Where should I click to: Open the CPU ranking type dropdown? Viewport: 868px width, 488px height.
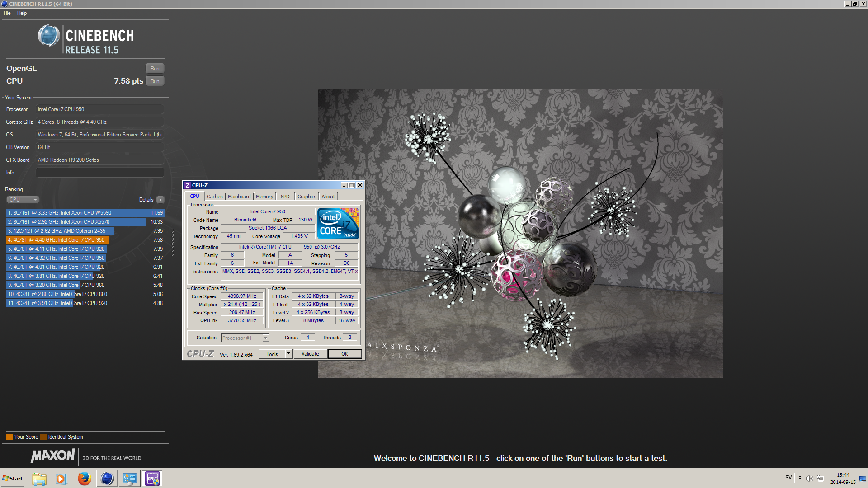[23, 200]
